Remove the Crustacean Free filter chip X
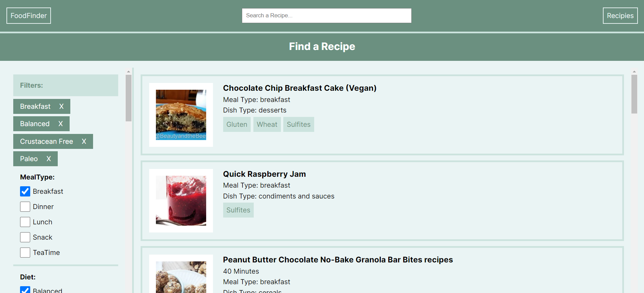This screenshot has width=644, height=293. click(84, 141)
